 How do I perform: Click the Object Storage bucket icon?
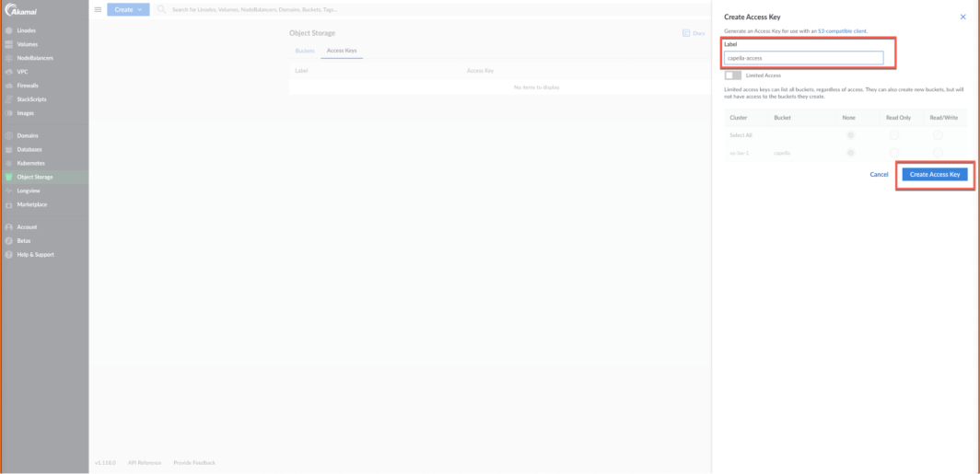9,177
